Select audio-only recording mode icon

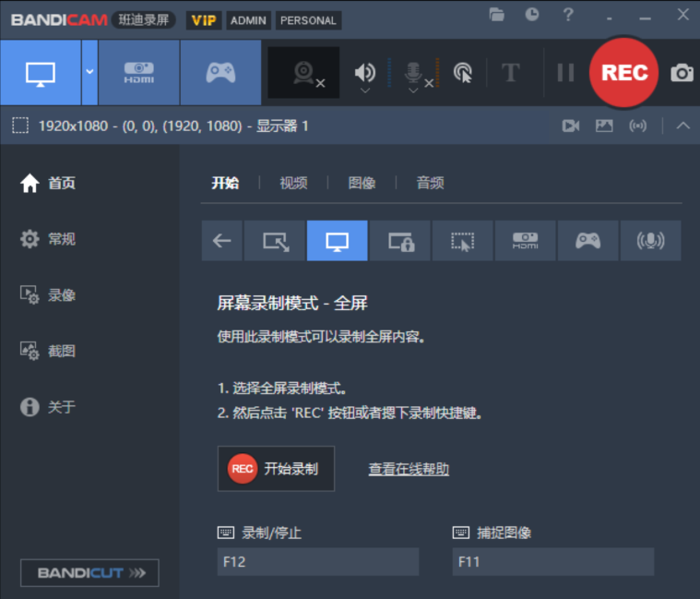[650, 241]
